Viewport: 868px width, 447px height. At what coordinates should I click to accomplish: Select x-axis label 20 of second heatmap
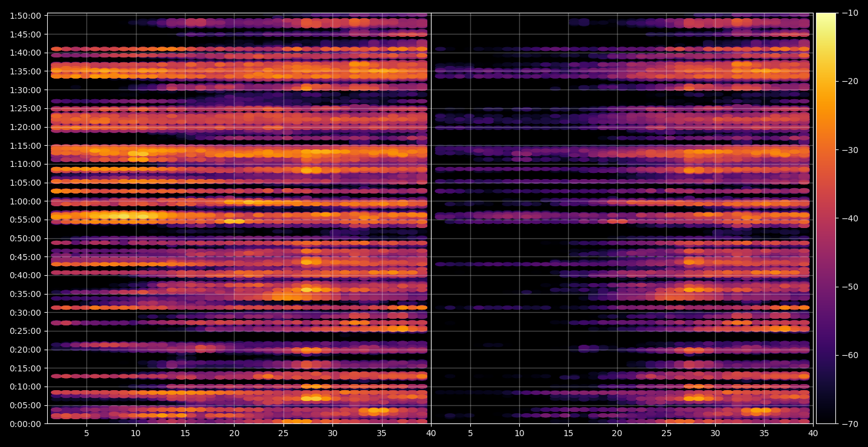pyautogui.click(x=617, y=433)
